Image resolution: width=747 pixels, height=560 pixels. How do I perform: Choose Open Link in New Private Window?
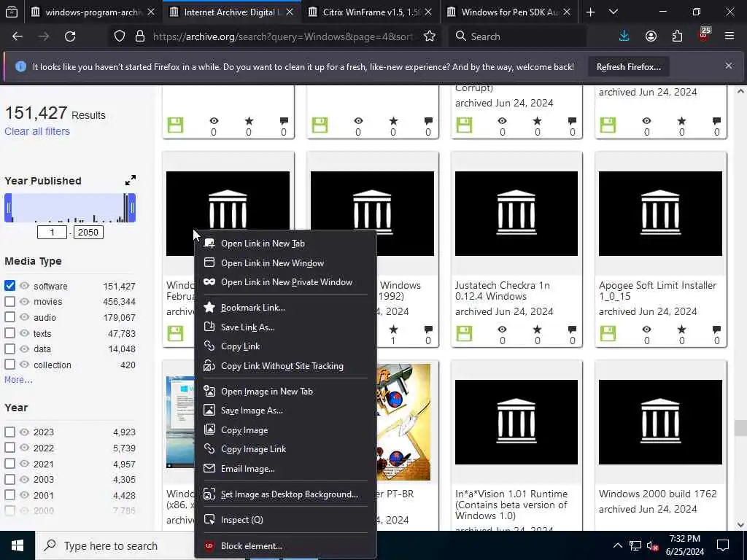(285, 282)
